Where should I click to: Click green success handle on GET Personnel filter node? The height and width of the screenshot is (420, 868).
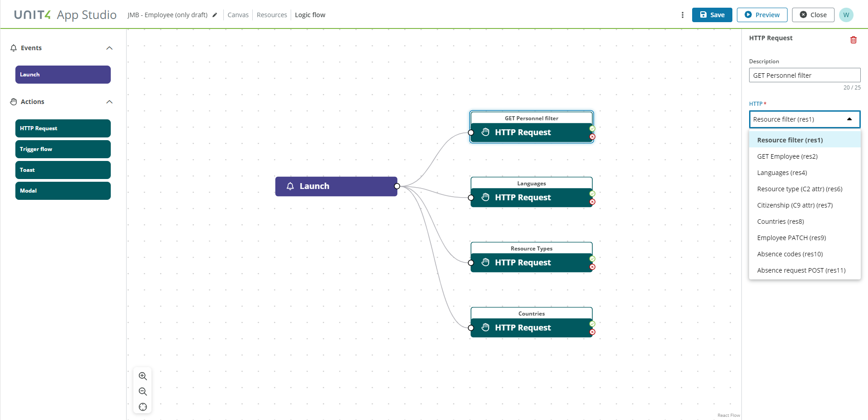coord(592,128)
